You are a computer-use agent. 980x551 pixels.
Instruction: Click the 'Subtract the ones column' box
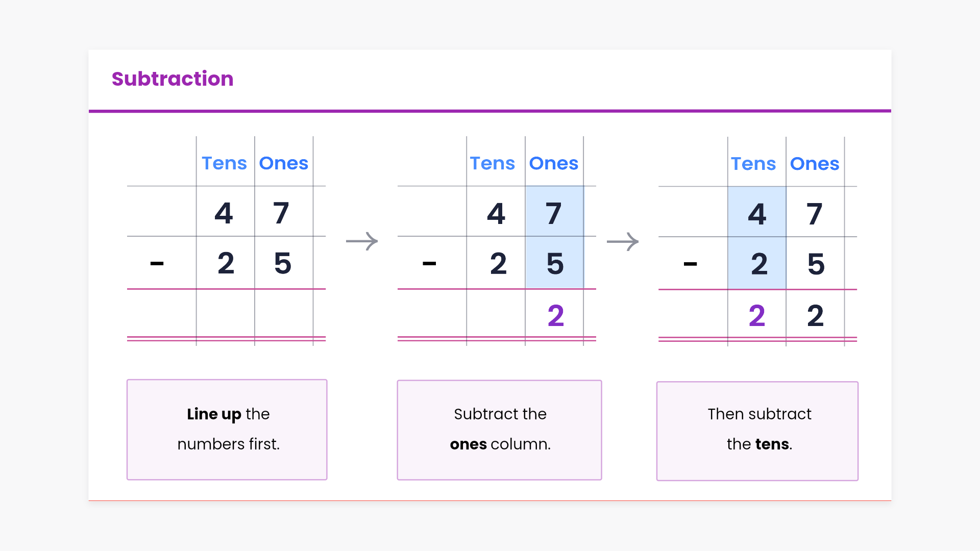tap(499, 430)
